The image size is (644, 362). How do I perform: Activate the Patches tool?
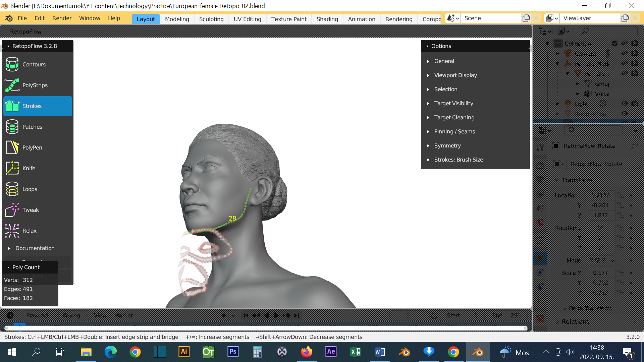coord(32,127)
